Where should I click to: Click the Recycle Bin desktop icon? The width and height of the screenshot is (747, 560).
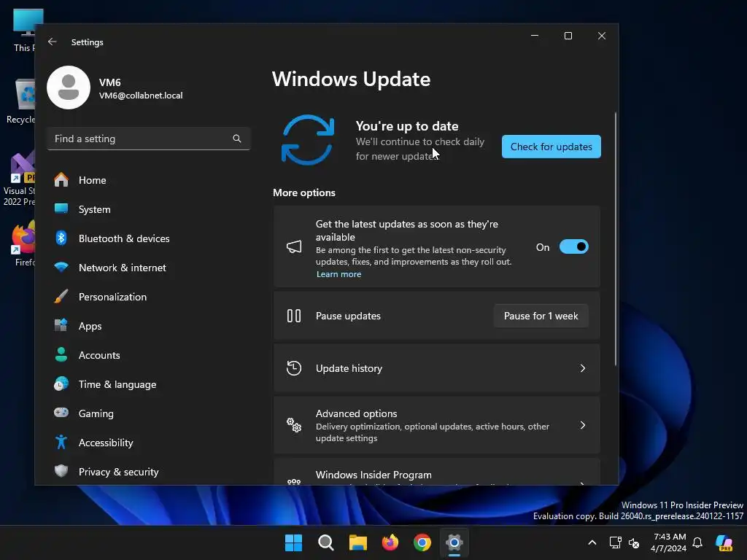pyautogui.click(x=20, y=101)
